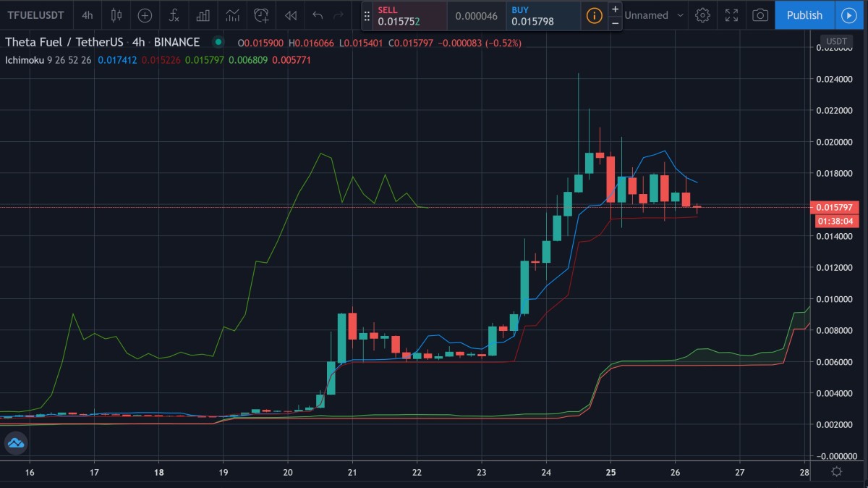868x488 pixels.
Task: Create an alert with the alarm clock icon
Action: 261,15
